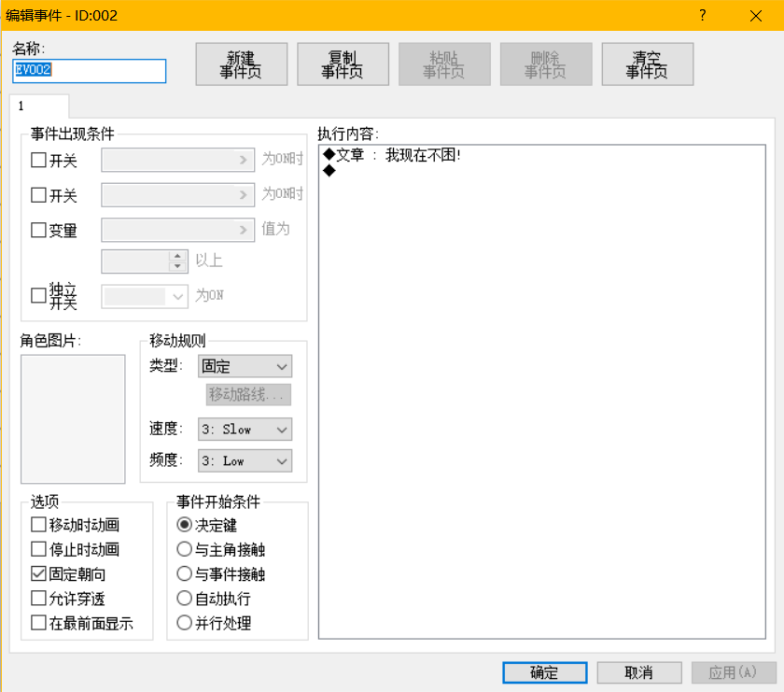Close the 编辑事件 dialog with X
This screenshot has height=692, width=784.
755,16
